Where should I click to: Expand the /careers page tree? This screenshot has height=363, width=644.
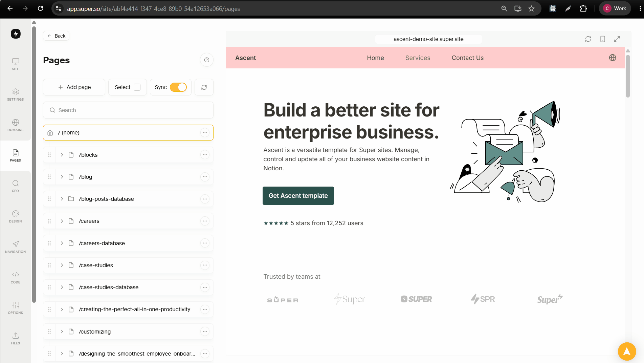click(62, 221)
